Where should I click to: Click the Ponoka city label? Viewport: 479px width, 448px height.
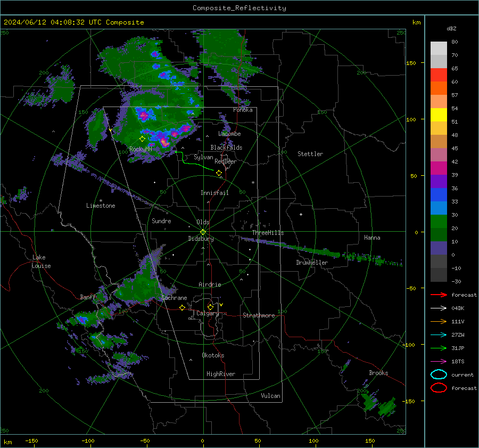(243, 110)
